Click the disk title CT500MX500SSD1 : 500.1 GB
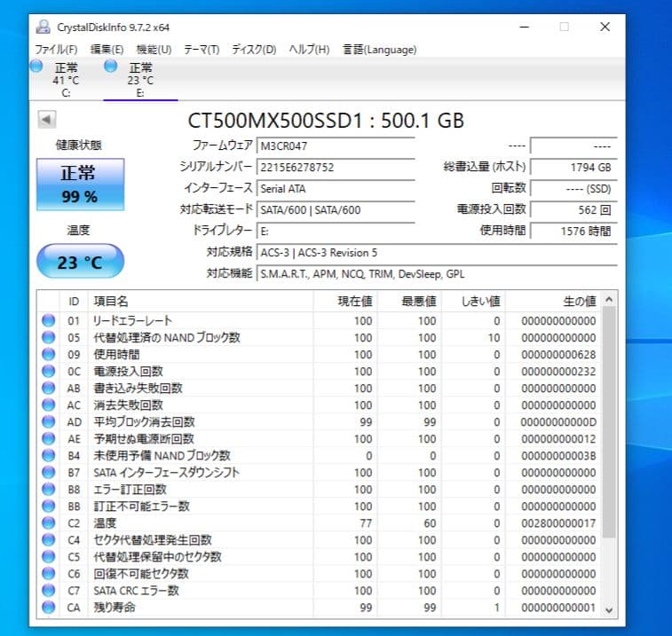The image size is (672, 636). [326, 121]
